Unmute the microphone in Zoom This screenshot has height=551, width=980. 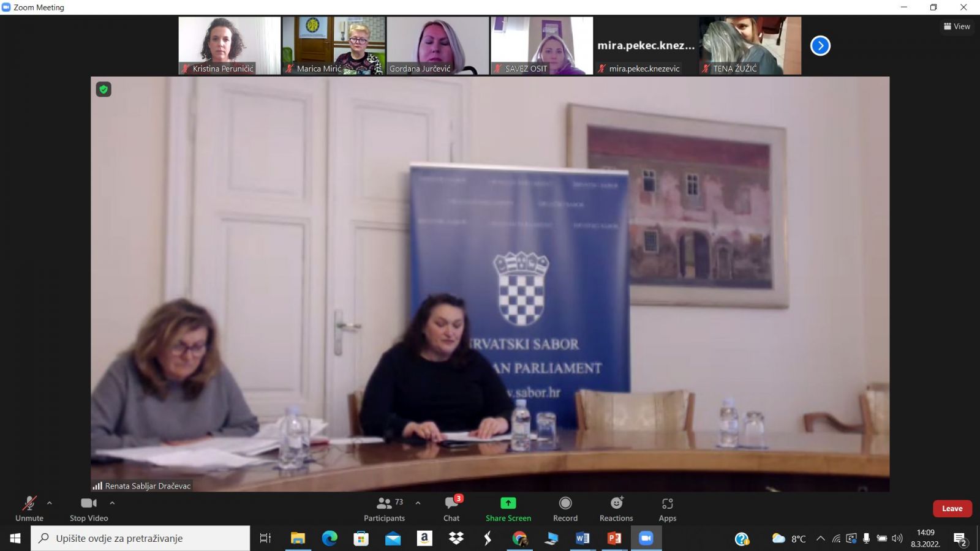tap(29, 509)
